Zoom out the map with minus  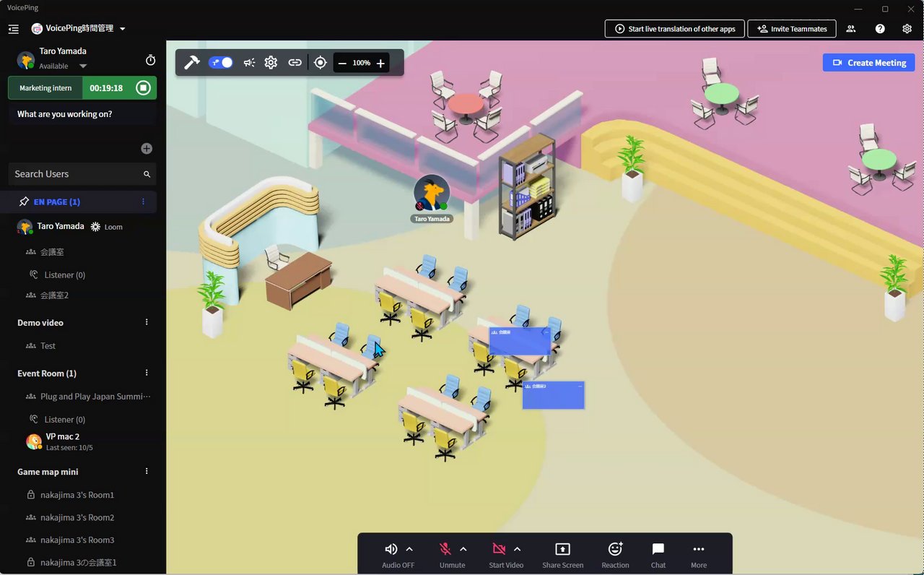pos(342,64)
